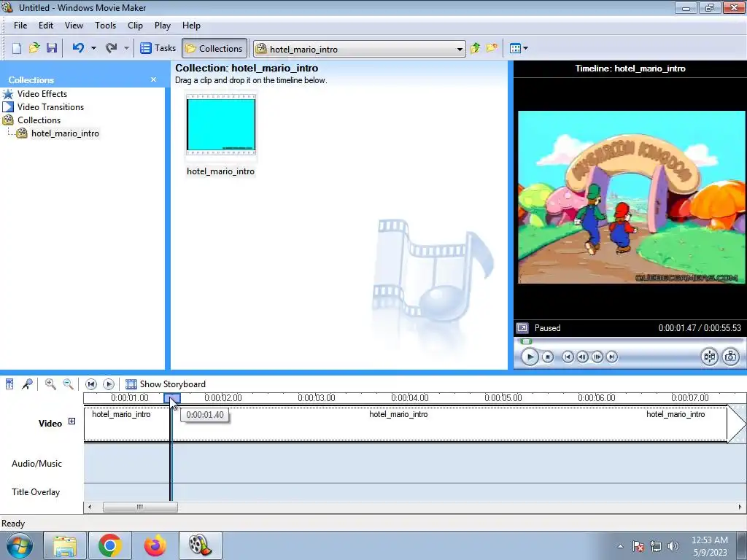Select the hotel_mario_intro clip thumbnail
Screen dimensions: 747x560
point(220,125)
